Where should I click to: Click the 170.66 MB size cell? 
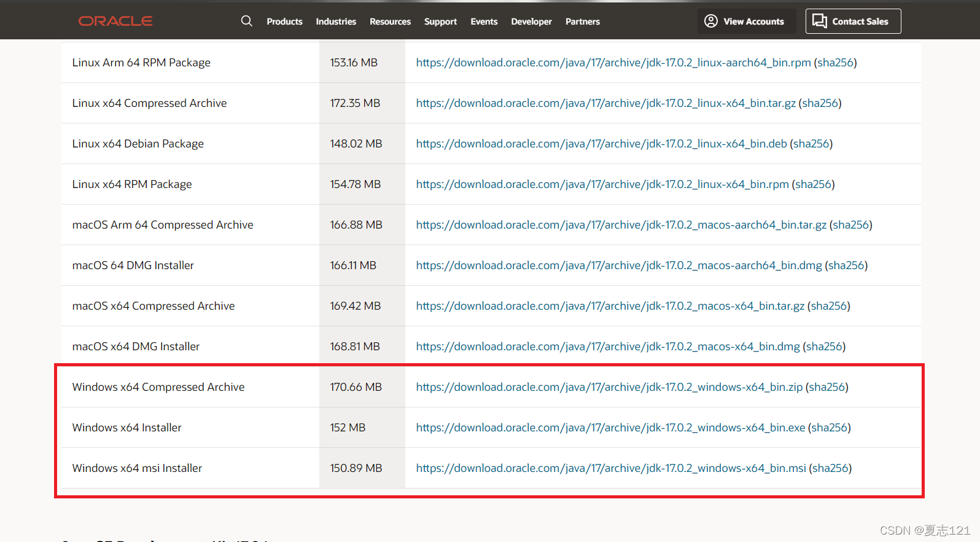coord(362,387)
